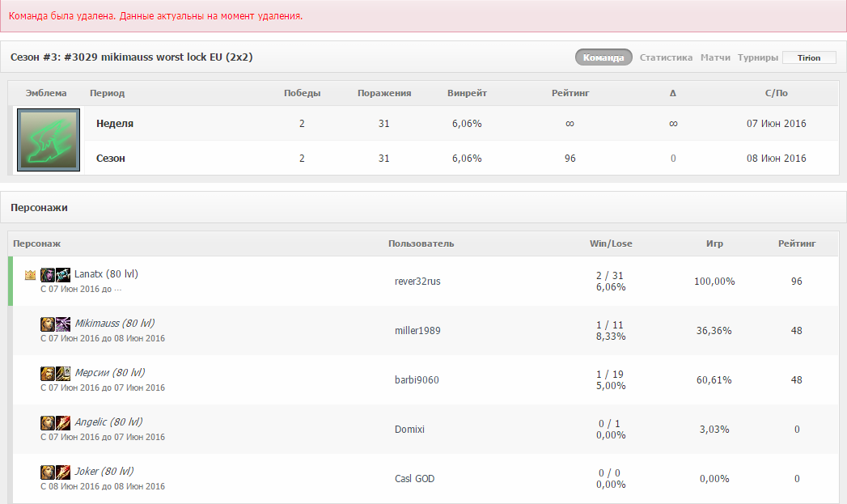Click the Поражения column header
Image resolution: width=847 pixels, height=504 pixels.
pos(384,93)
